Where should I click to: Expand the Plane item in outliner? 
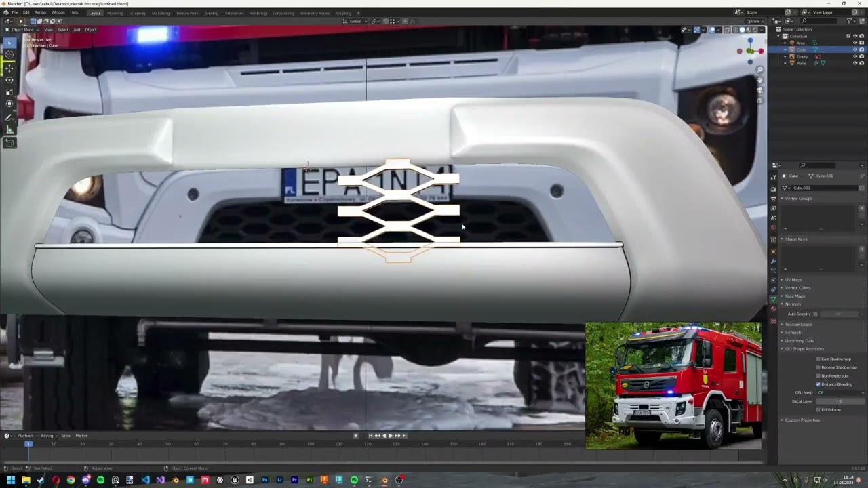point(785,63)
